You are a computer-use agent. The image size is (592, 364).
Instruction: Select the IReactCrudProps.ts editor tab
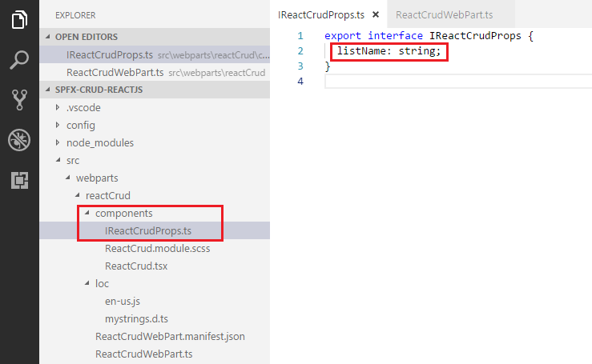(322, 14)
